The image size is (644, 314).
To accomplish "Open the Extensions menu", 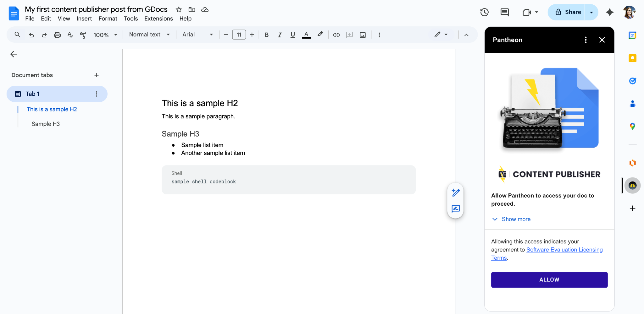I will pyautogui.click(x=158, y=19).
